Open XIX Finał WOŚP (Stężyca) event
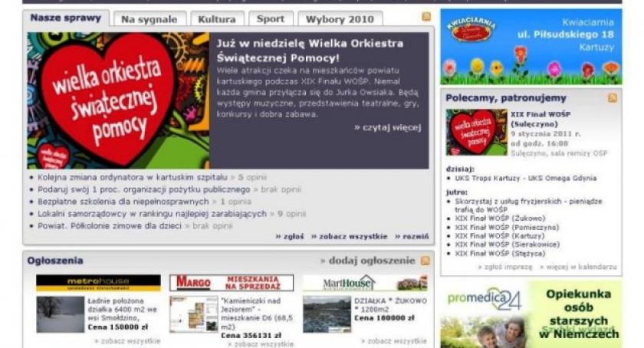 pos(500,254)
